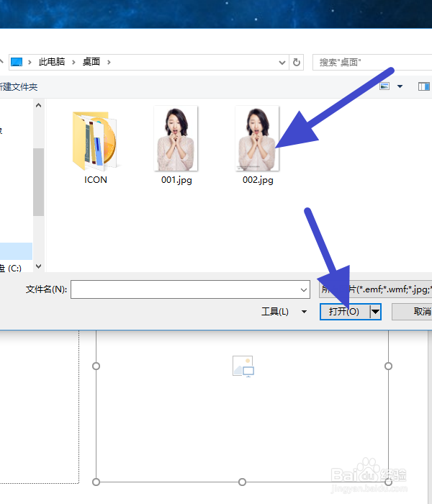Click the slide placeholder left-middle handle
This screenshot has width=432, height=504.
click(96, 366)
